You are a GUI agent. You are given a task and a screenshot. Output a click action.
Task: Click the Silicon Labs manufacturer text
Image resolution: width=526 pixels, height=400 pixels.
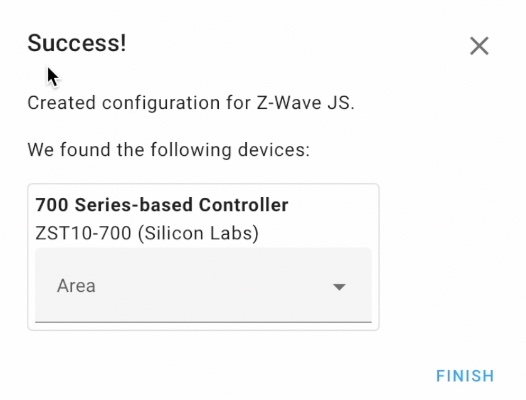(x=199, y=233)
